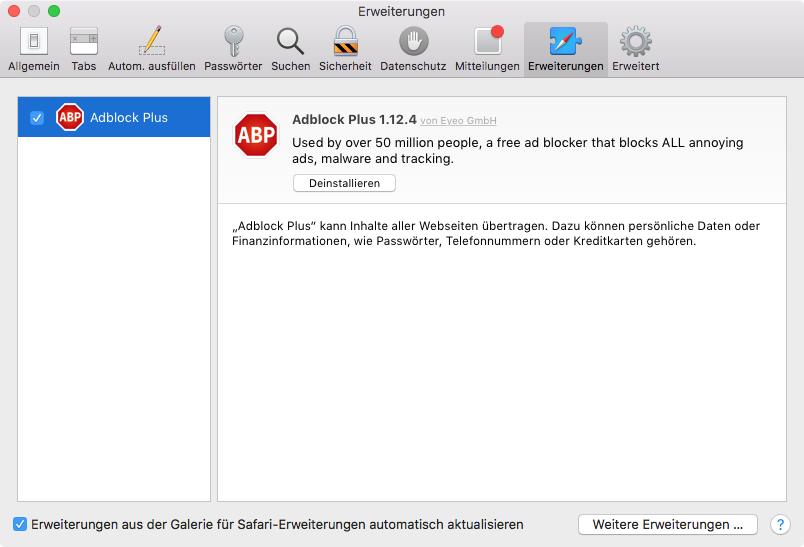Open help with the question mark button
Image resolution: width=804 pixels, height=547 pixels.
[x=780, y=524]
